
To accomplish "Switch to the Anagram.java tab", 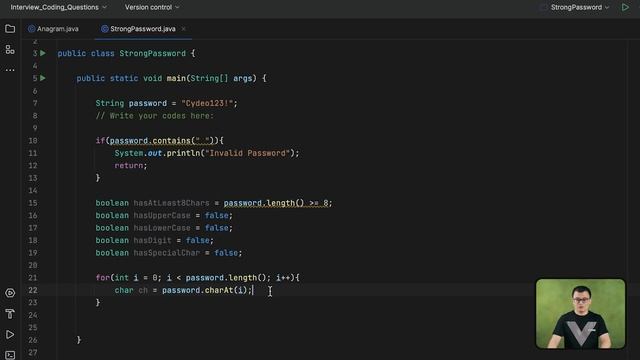I will coord(53,29).
